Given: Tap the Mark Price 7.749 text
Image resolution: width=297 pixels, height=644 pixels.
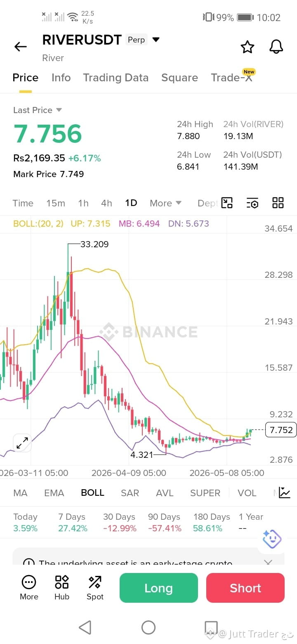Looking at the screenshot, I should (x=49, y=174).
